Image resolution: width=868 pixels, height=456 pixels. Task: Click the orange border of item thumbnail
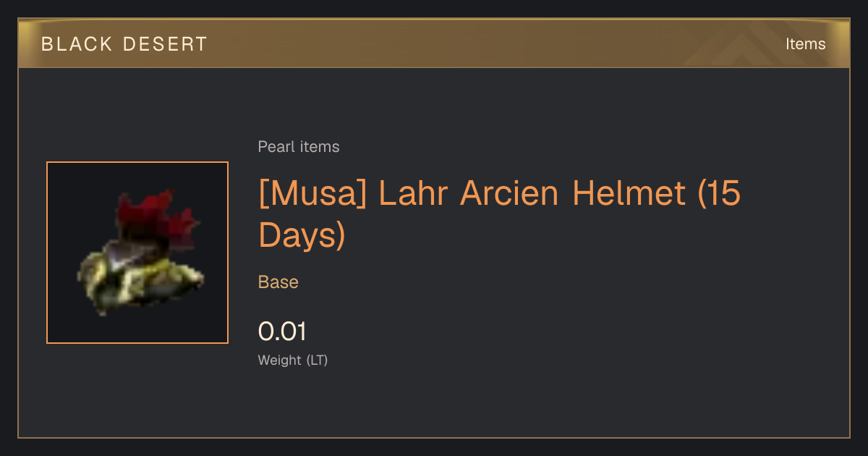[x=47, y=253]
